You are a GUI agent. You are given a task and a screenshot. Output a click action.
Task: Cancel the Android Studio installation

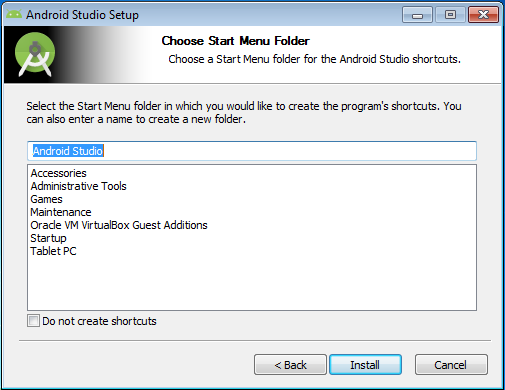(x=451, y=365)
